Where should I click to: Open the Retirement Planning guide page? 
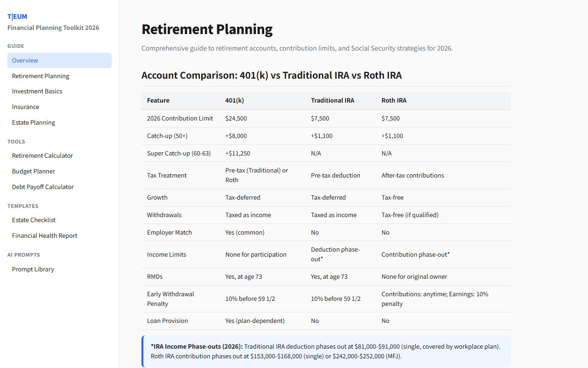click(40, 76)
